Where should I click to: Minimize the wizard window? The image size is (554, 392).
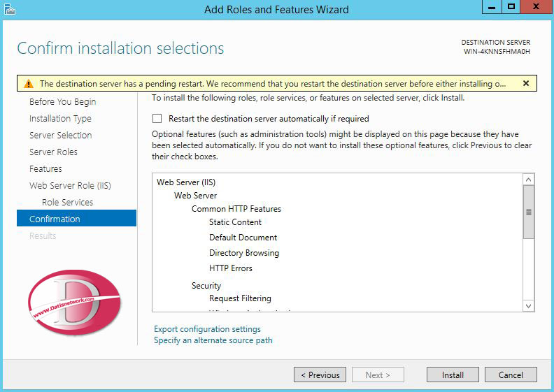pyautogui.click(x=492, y=7)
